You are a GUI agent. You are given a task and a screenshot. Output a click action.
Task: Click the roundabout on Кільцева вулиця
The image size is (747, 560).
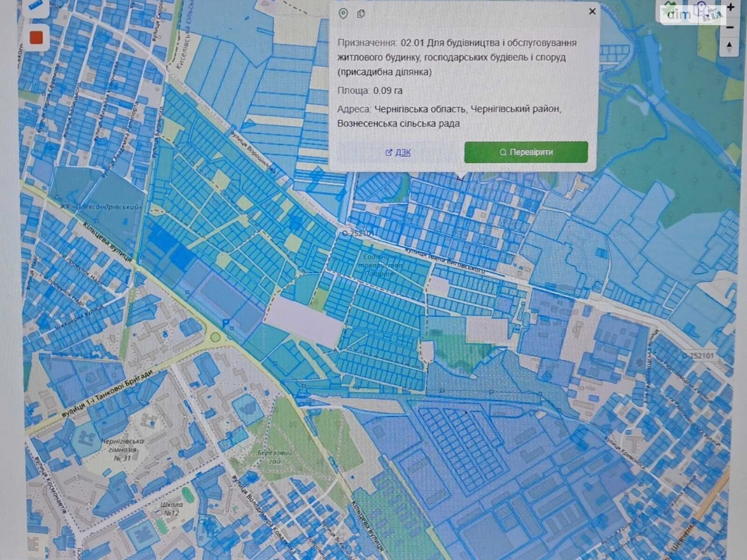click(x=215, y=337)
